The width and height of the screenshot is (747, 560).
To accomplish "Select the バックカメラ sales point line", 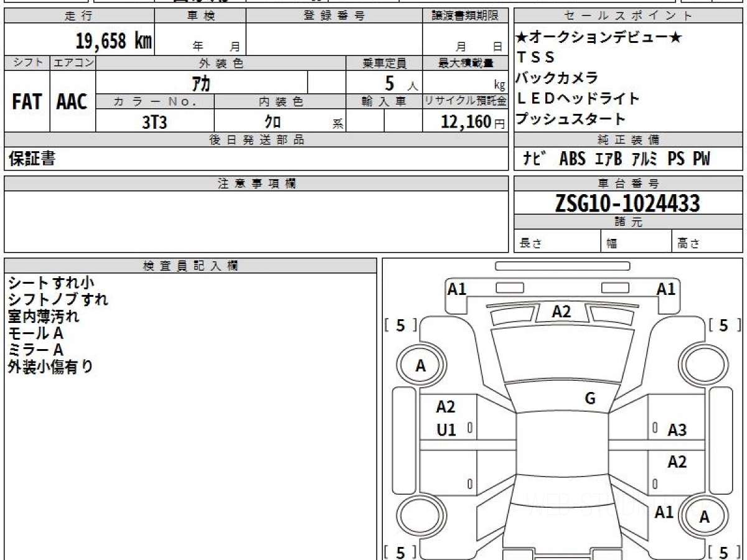I will coord(557,78).
